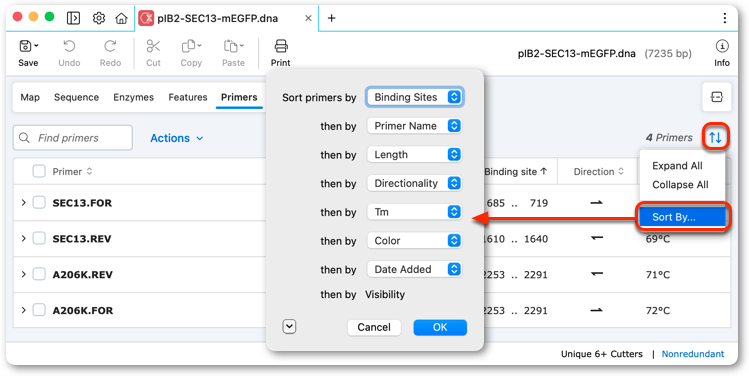Screen dimensions: 749x376
Task: Toggle the sidebar panel icon
Action: [x=73, y=18]
